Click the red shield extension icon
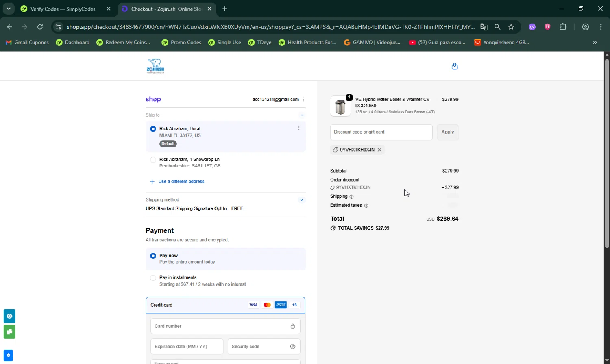Viewport: 610px width, 364px height. click(x=547, y=27)
